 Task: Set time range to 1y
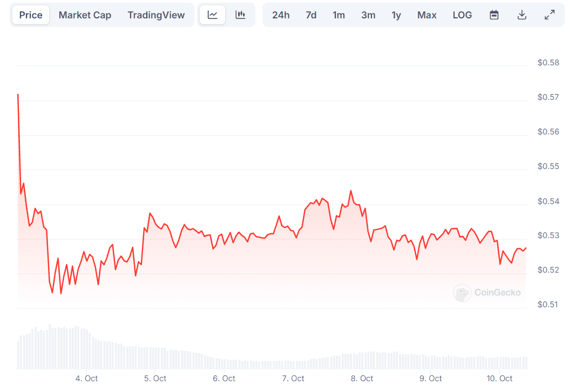tap(396, 15)
